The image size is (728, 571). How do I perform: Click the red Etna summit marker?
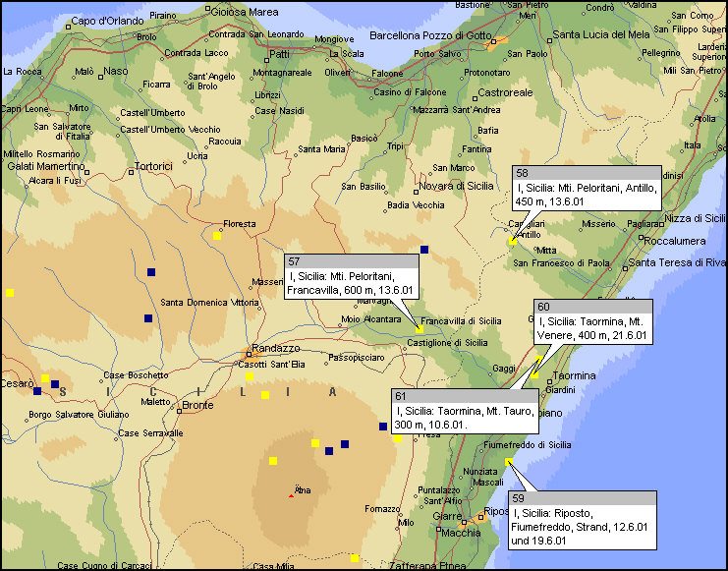tap(291, 494)
